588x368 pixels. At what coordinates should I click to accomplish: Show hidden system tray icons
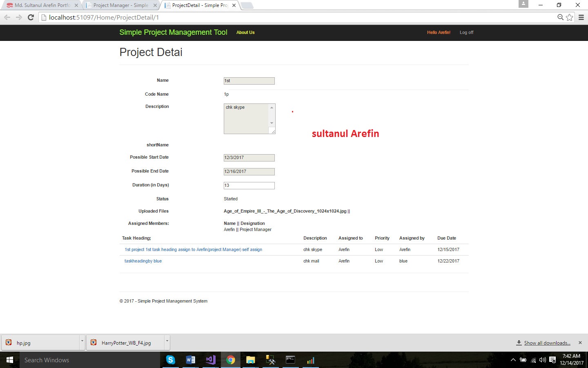513,360
